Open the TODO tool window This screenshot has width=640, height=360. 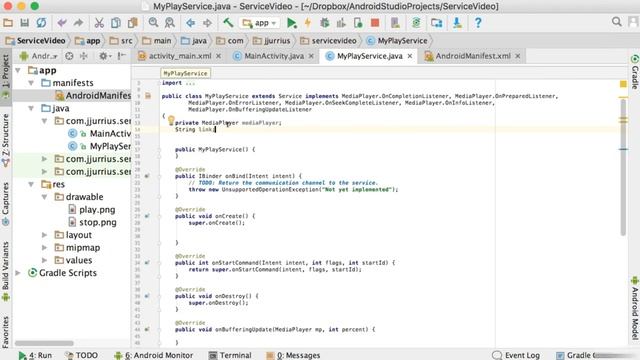pyautogui.click(x=82, y=355)
